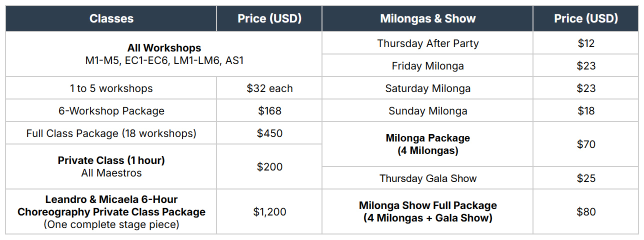
Task: Select the $200 price cell
Action: click(x=269, y=166)
